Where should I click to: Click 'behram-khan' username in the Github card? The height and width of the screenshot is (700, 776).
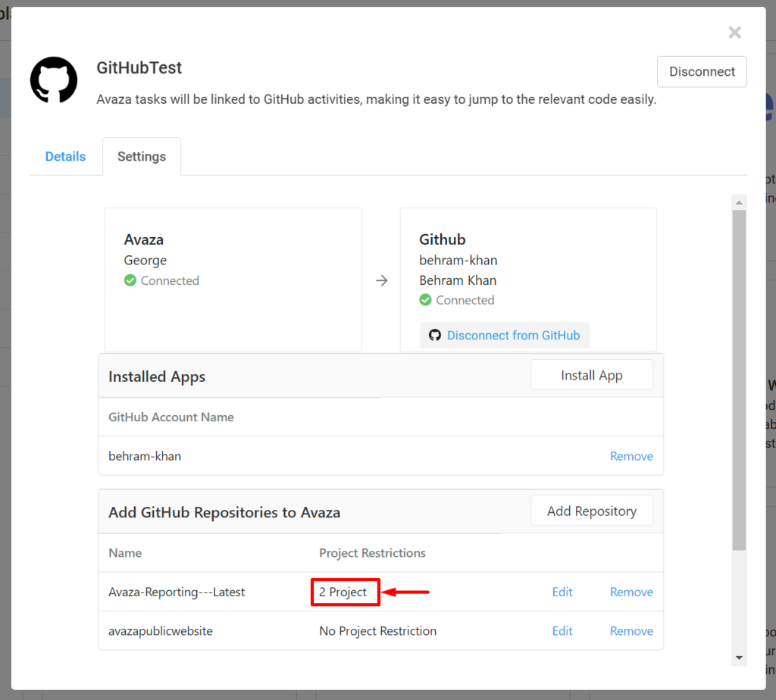click(458, 260)
